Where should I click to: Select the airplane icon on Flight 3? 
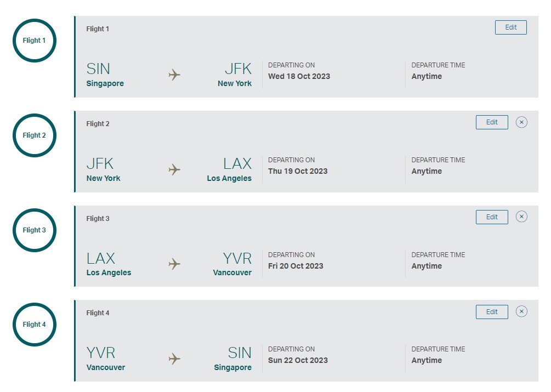174,263
